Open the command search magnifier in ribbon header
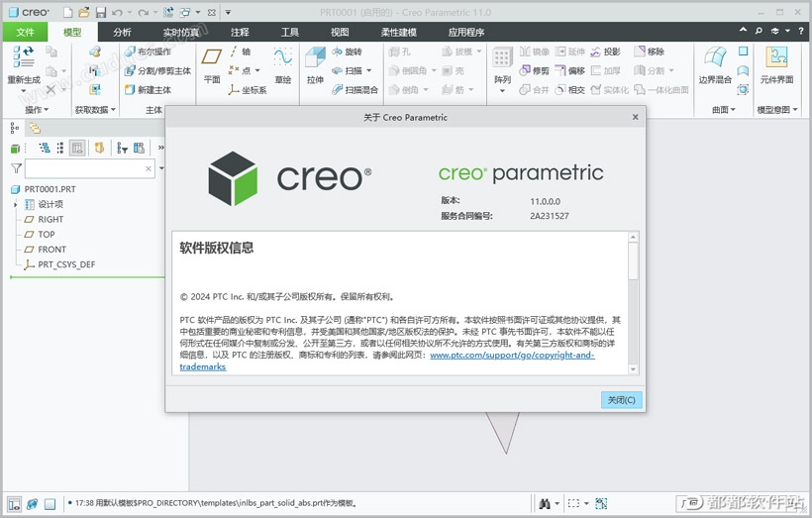This screenshot has width=812, height=518. tap(759, 31)
